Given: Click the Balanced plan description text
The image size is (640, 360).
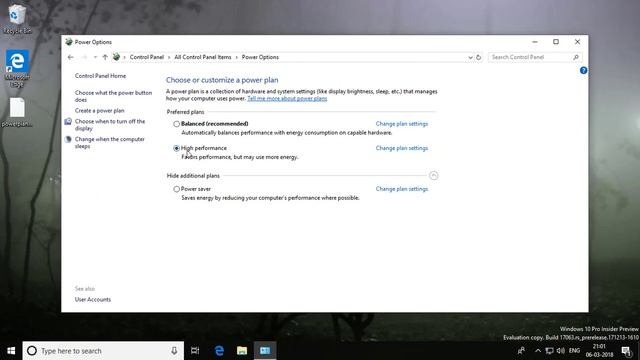Looking at the screenshot, I should [287, 133].
